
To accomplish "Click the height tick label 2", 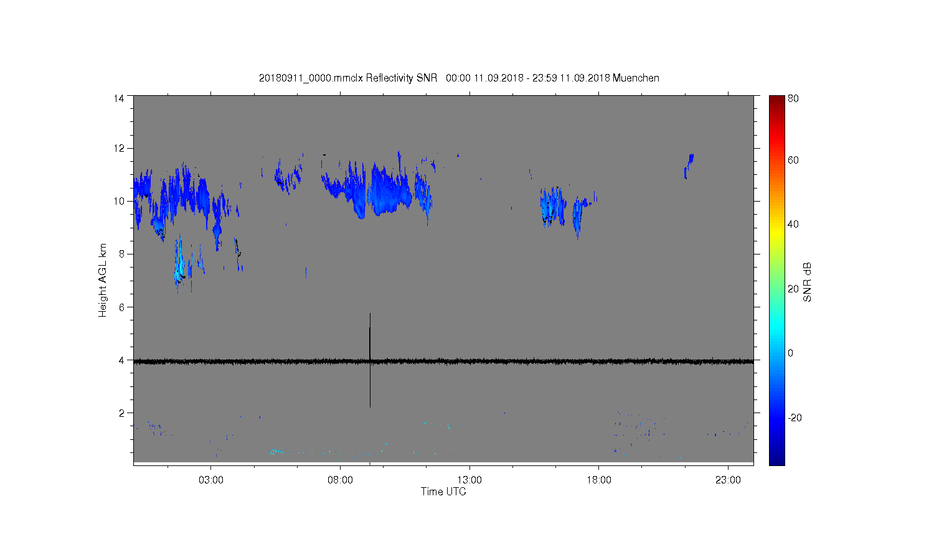I will [x=121, y=413].
